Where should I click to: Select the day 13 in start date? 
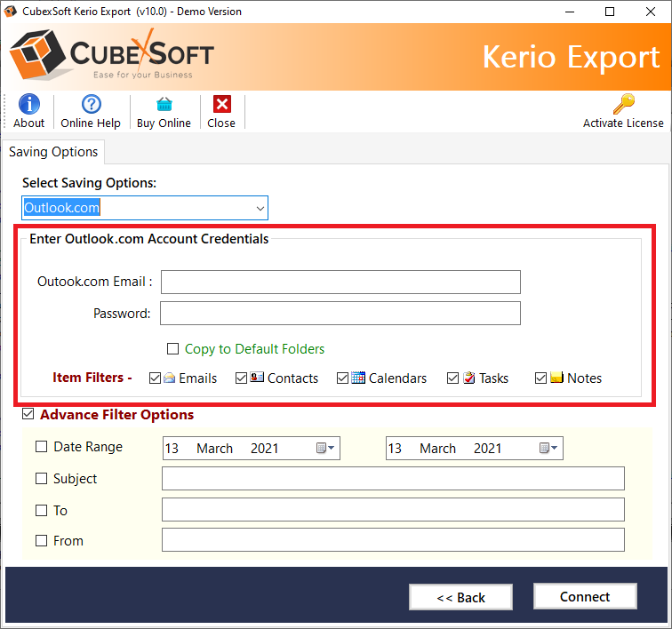coord(172,449)
